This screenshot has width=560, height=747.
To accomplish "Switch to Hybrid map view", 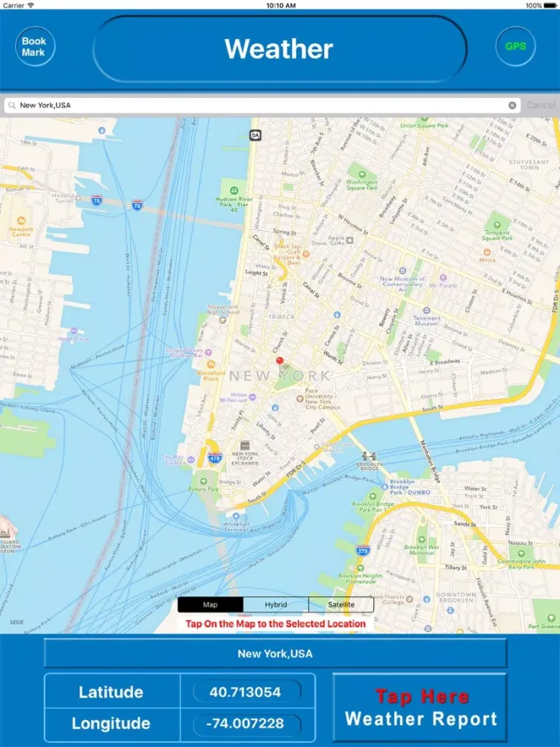I will coord(276,604).
